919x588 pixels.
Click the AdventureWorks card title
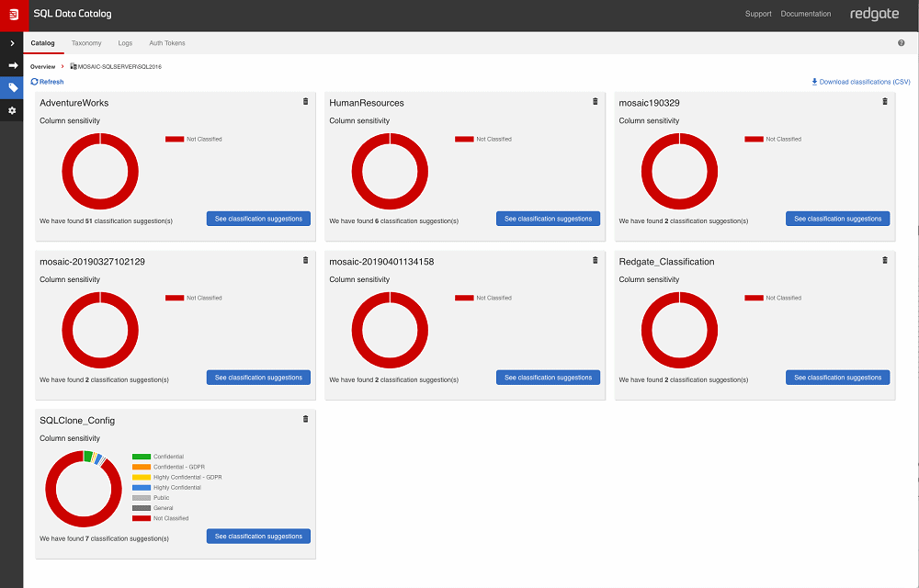pyautogui.click(x=74, y=103)
